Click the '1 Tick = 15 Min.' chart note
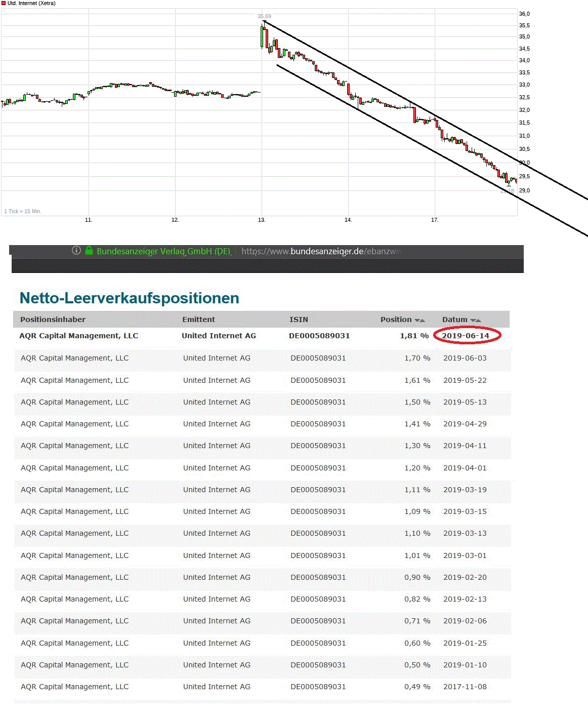 23,211
